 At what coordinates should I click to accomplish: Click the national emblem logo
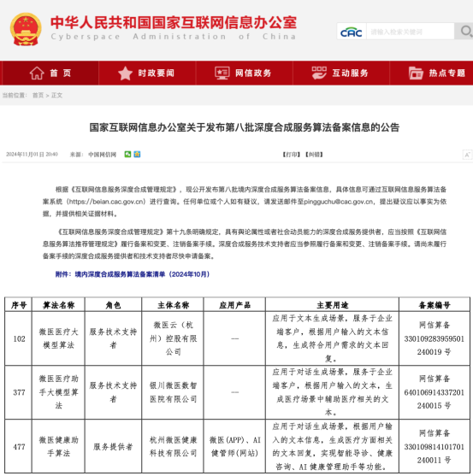26,29
